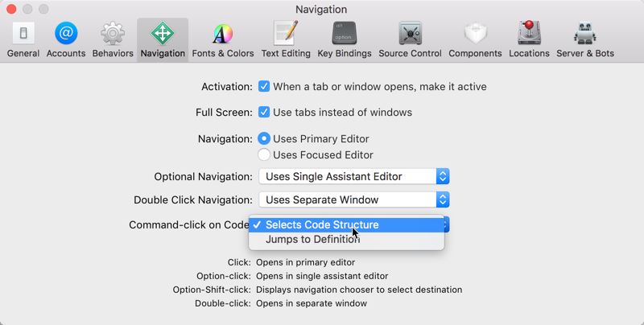The image size is (644, 325).
Task: Open the Double Click Navigation dropdown
Action: click(x=353, y=200)
